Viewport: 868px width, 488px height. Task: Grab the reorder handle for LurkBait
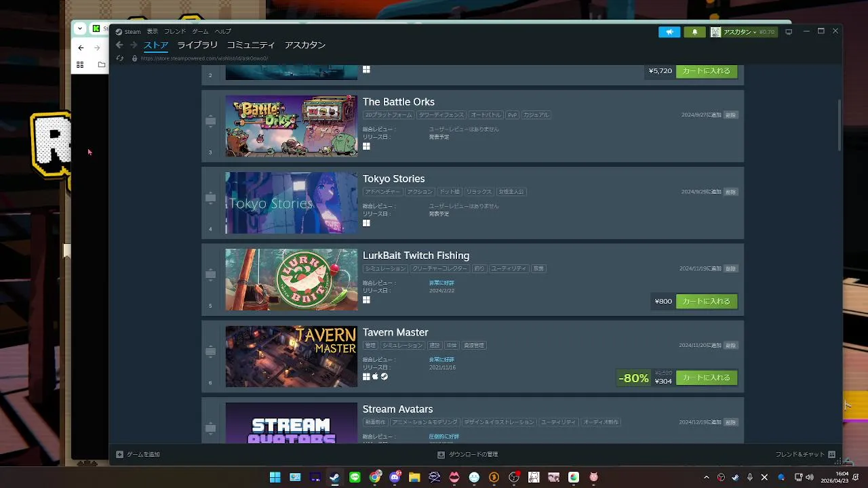click(x=210, y=274)
